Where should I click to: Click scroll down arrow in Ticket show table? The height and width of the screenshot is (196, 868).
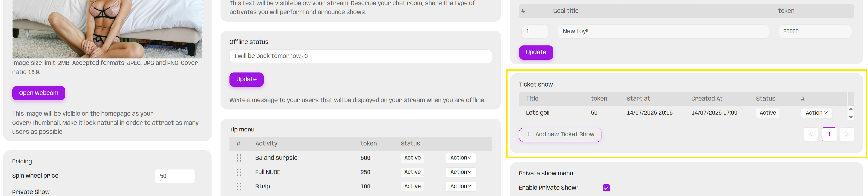click(x=851, y=117)
